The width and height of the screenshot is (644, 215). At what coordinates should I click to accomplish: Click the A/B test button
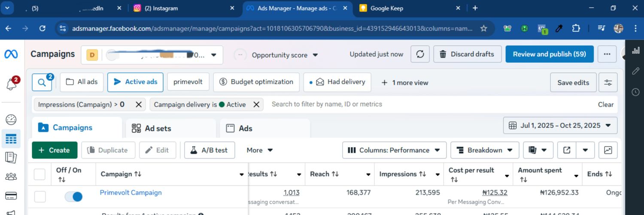coord(210,150)
